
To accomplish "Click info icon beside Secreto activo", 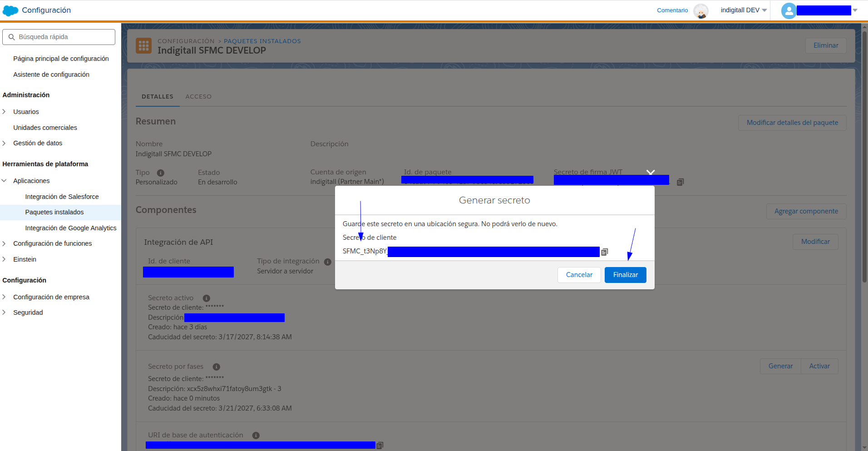I will click(x=207, y=298).
